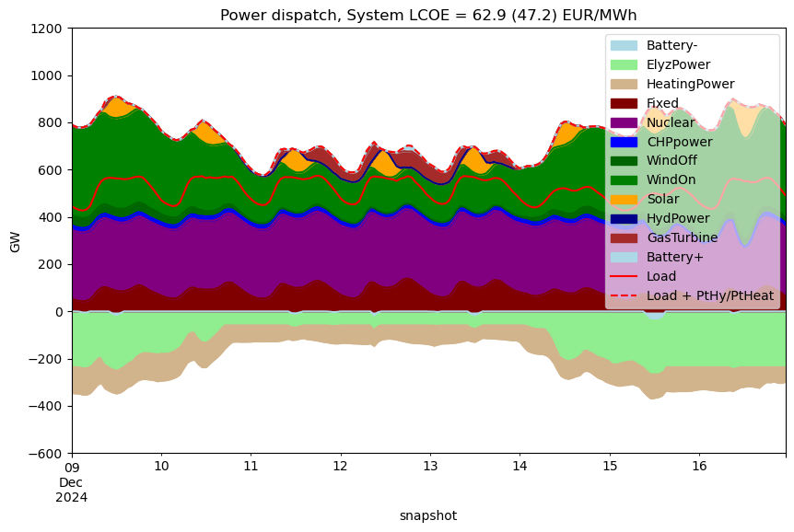Click the x-axis date label 14

520,467
